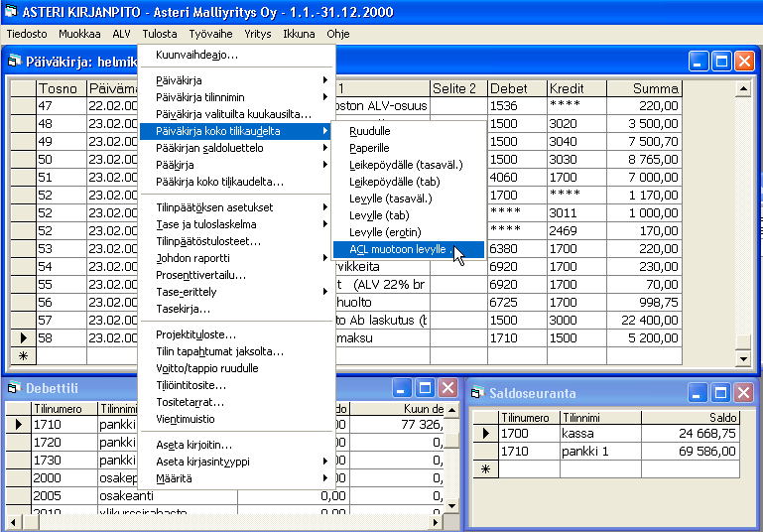
Task: Expand Tase ja tuloslaskelma submenu
Action: pos(237,224)
